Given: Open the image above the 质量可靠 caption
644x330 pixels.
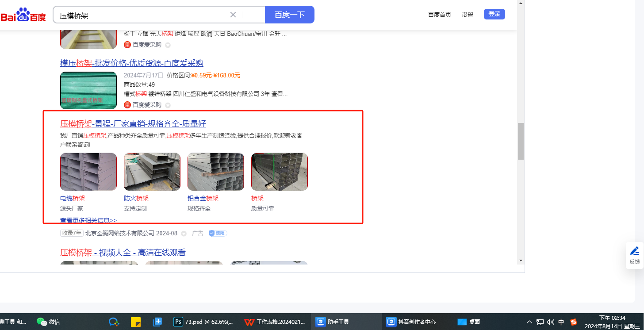Looking at the screenshot, I should pos(280,172).
